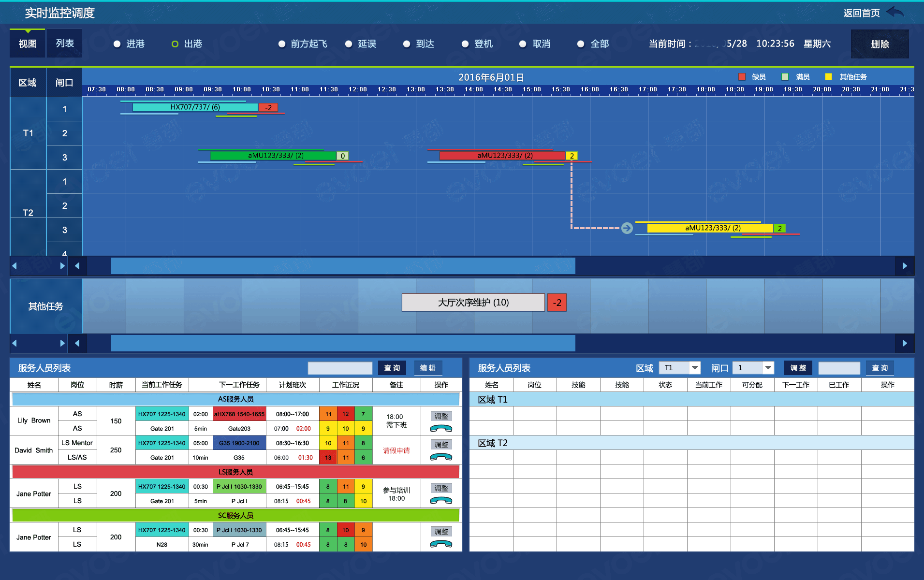
Task: Open the 区域 T1 dropdown
Action: 694,368
